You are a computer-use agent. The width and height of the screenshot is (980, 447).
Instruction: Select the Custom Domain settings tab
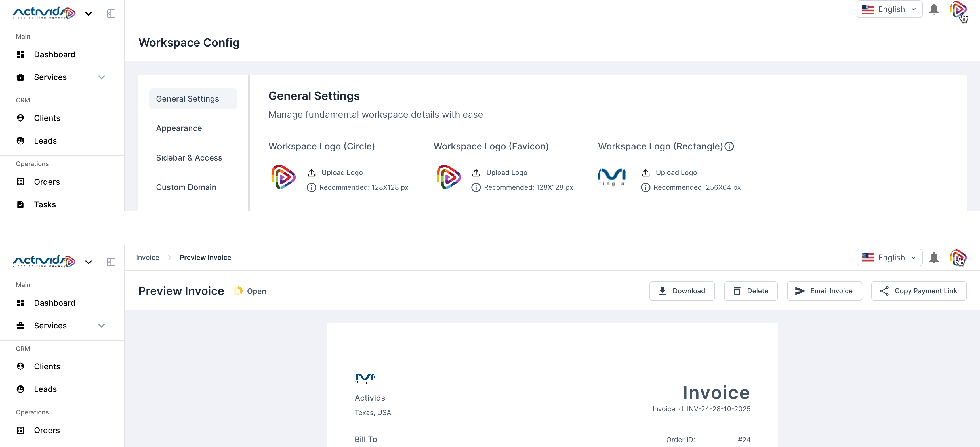[x=186, y=187]
